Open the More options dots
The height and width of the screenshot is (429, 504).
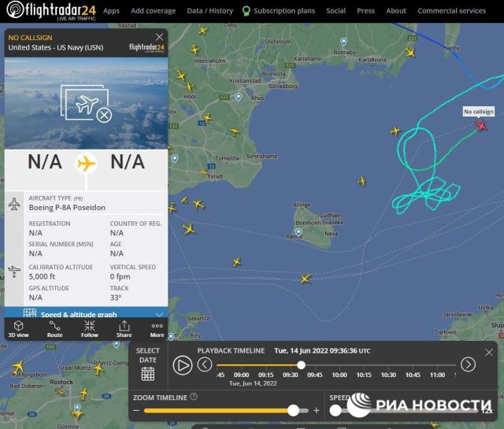coord(157,326)
